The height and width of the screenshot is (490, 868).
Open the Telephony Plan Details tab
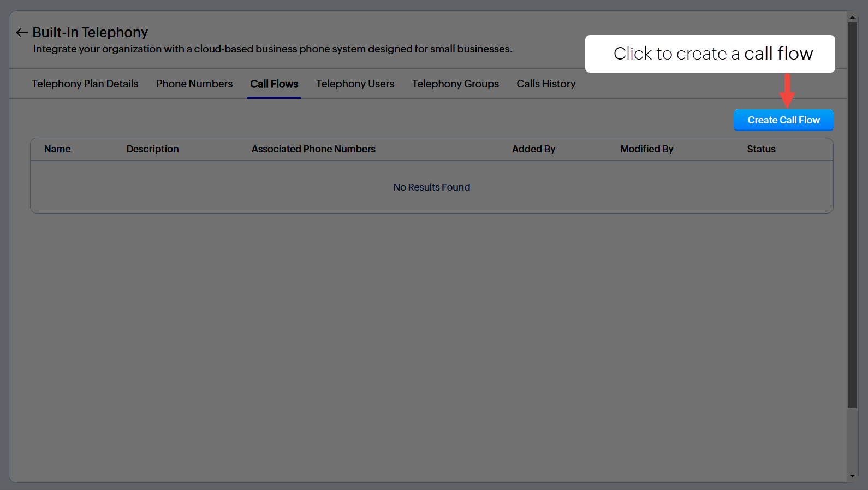[x=85, y=84]
